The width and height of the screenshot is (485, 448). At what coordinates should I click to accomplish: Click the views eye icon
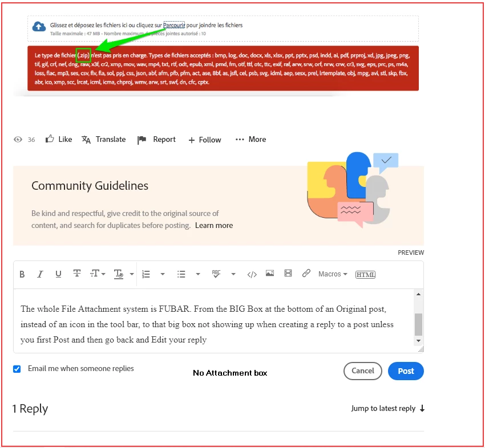click(x=18, y=139)
